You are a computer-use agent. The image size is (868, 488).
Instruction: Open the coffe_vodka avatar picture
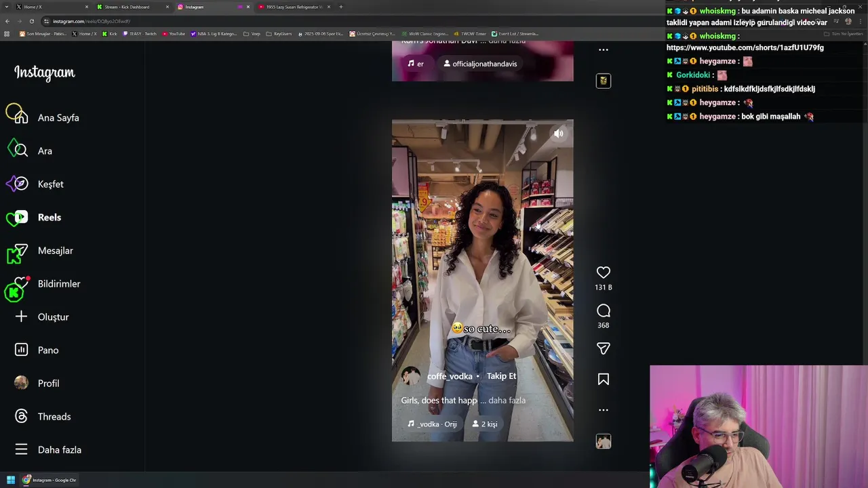click(x=410, y=376)
